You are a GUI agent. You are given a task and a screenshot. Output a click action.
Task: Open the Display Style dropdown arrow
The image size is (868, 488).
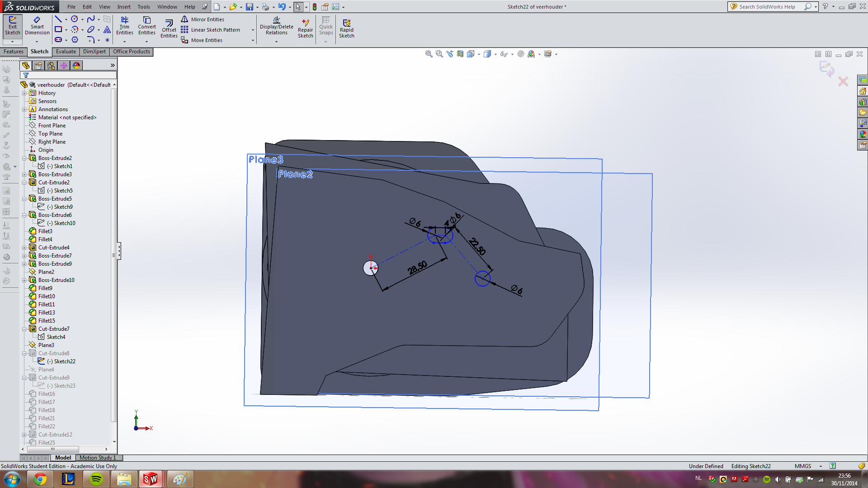[496, 54]
